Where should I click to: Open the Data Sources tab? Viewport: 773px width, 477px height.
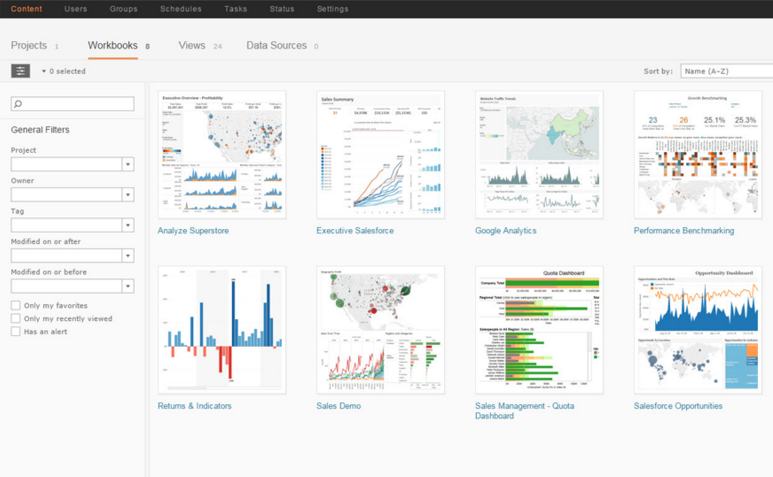(277, 45)
